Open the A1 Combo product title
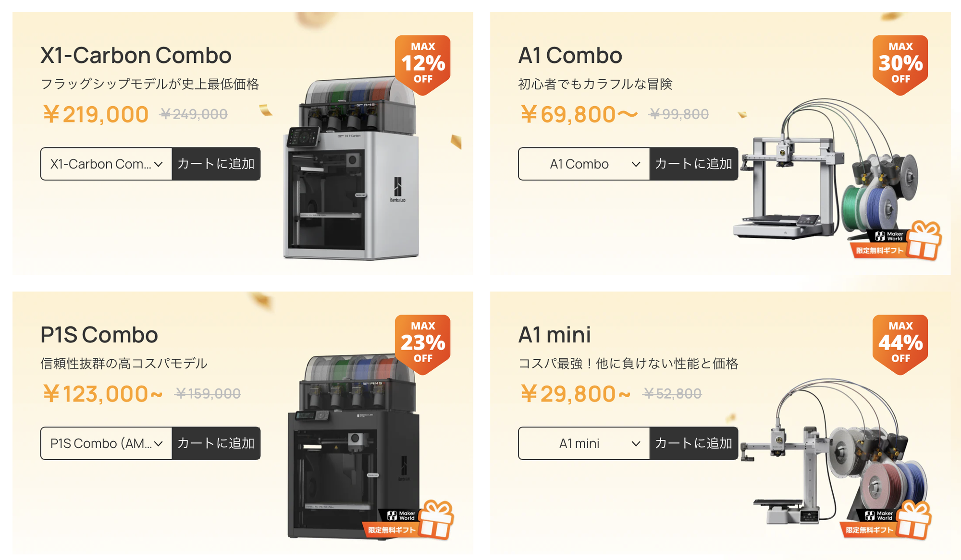Image resolution: width=961 pixels, height=560 pixels. pyautogui.click(x=570, y=55)
